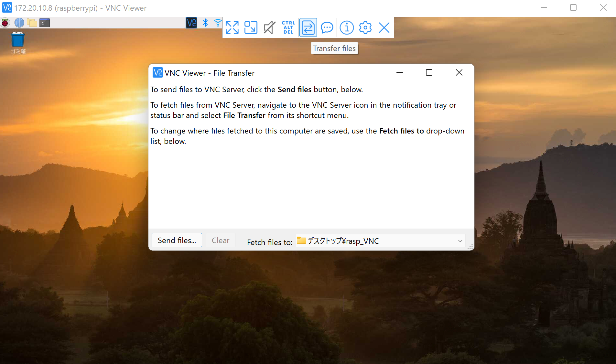The image size is (616, 364).
Task: Launch the web browser from the taskbar
Action: pos(19,23)
